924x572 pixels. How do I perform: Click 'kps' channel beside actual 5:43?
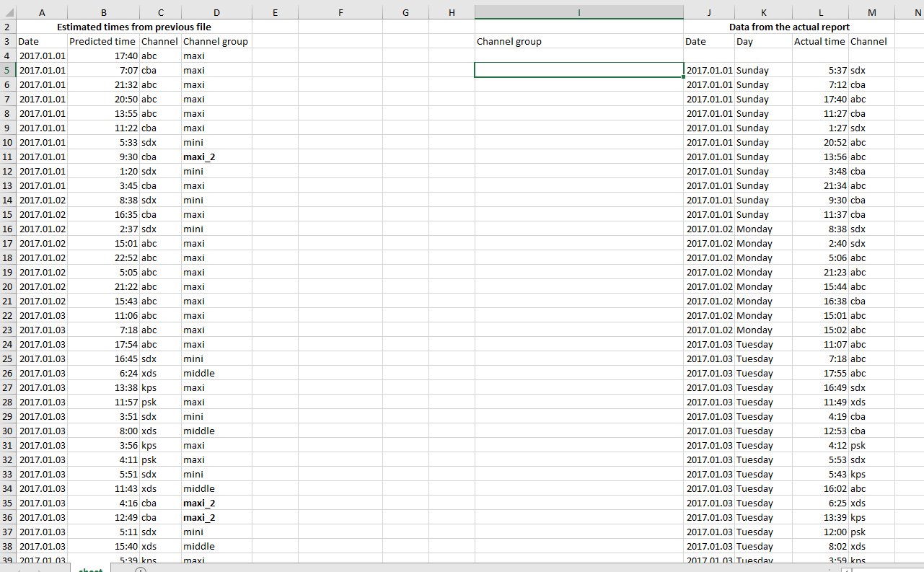[x=872, y=474]
